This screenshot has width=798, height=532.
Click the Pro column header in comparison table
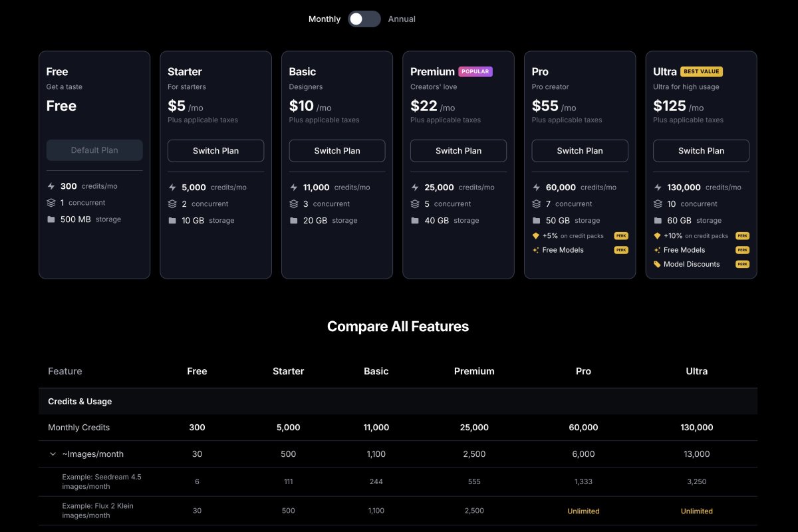click(583, 371)
